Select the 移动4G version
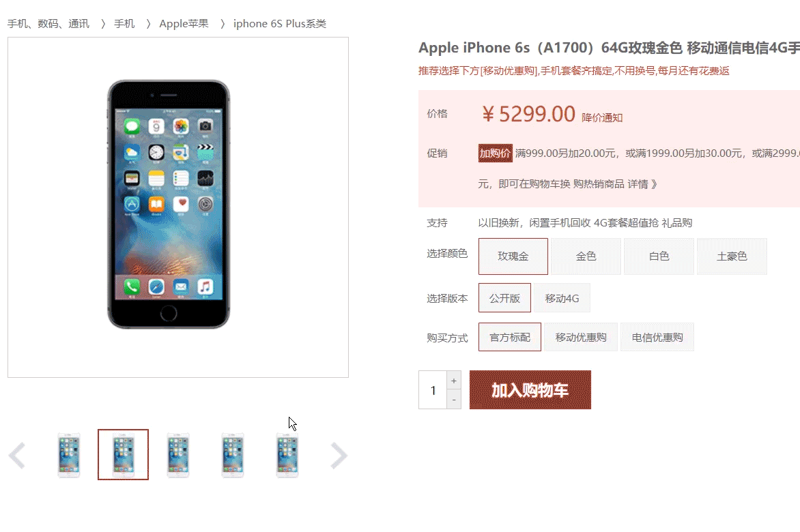 tap(562, 298)
